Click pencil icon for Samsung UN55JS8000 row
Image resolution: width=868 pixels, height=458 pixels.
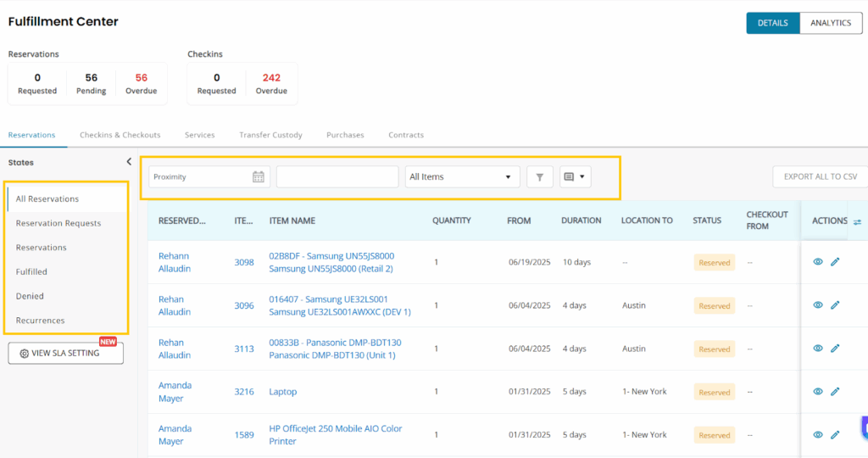pos(835,262)
